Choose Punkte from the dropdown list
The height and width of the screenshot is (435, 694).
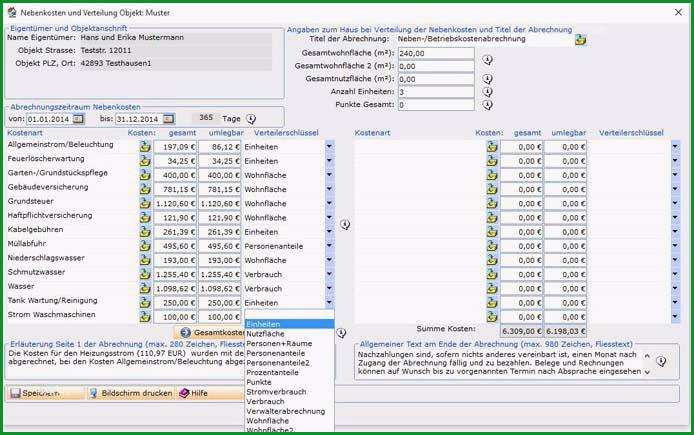(289, 382)
